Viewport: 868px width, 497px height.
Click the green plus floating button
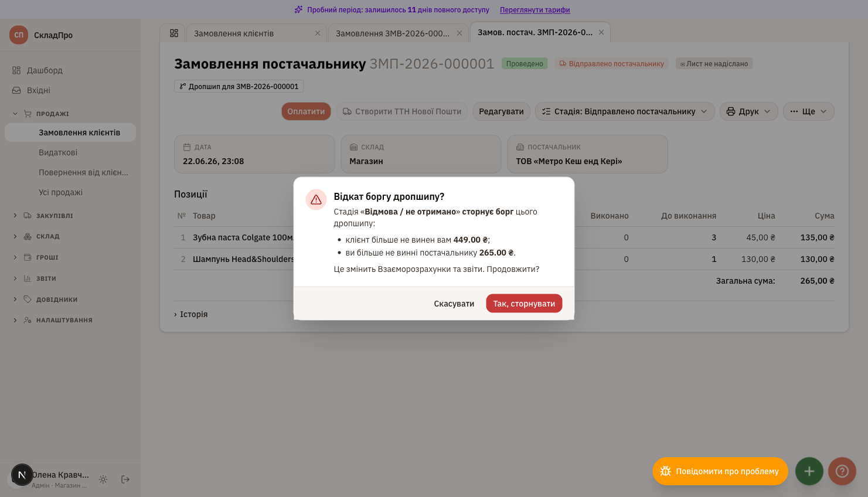[x=809, y=471]
